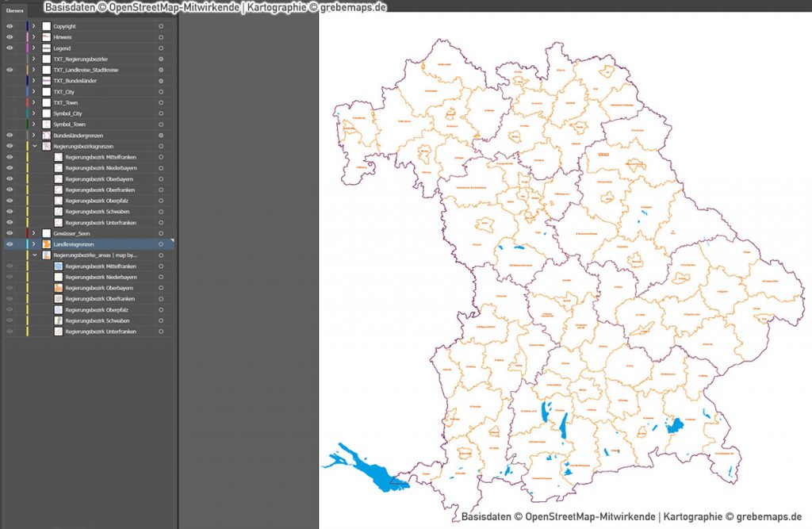Expand the Legend layer
This screenshot has width=812, height=529.
coord(34,48)
